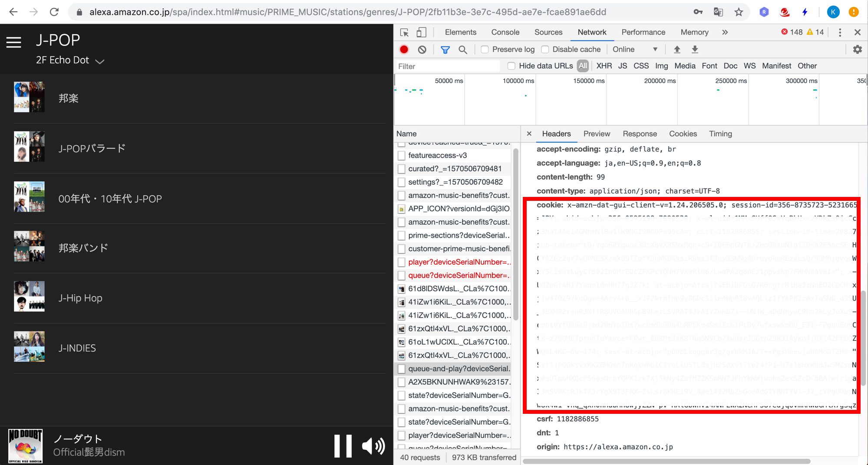Tick checkbox for prime-sections request
Viewport: 868px width, 465px height.
click(x=401, y=236)
